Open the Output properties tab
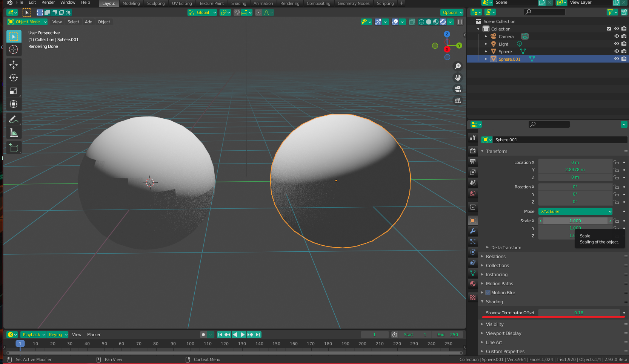Screen dimensions: 629x364 click(473, 161)
